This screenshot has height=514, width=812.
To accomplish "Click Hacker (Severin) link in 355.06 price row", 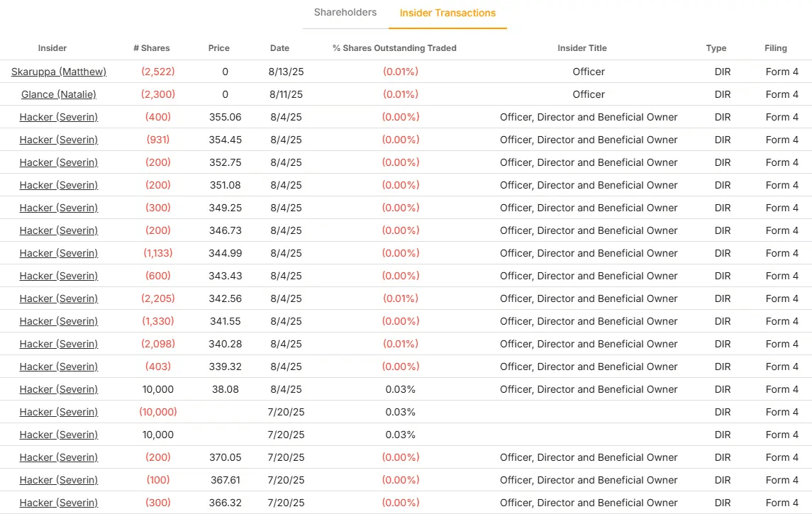I will click(59, 117).
